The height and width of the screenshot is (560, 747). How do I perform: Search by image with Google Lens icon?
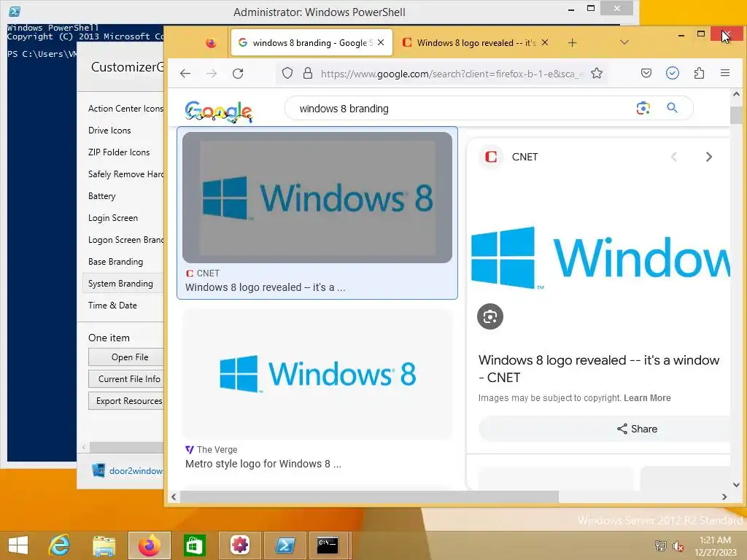[x=643, y=108]
